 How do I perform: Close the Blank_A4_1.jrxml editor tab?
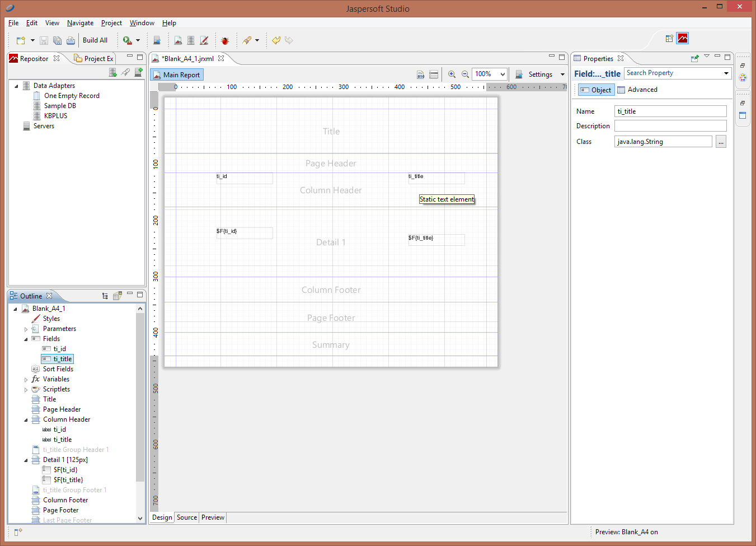[x=221, y=58]
